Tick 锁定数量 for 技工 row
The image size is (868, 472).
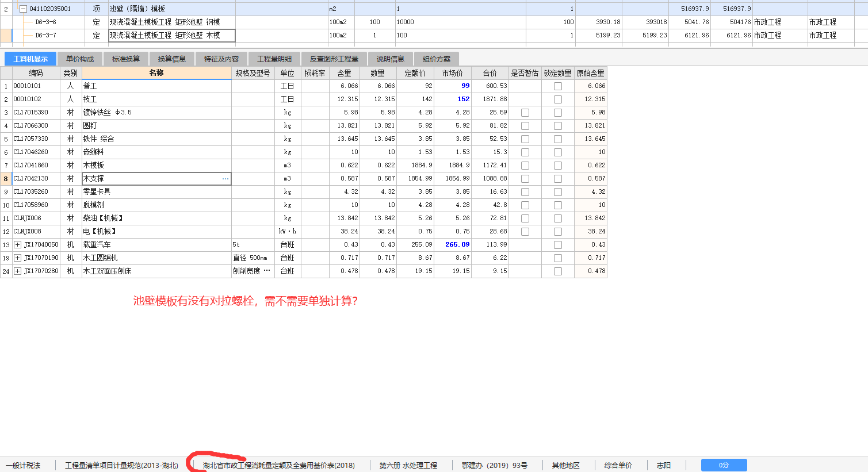[x=558, y=99]
